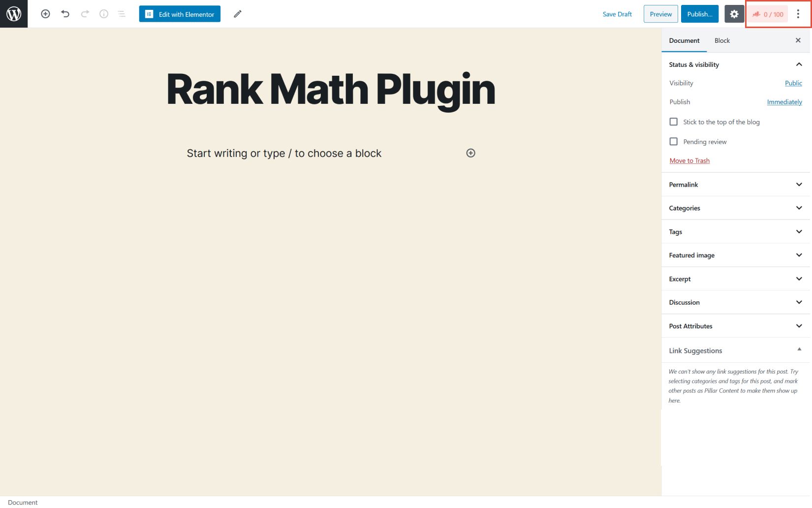Switch to the Block tab
The width and height of the screenshot is (812, 508).
tap(722, 40)
